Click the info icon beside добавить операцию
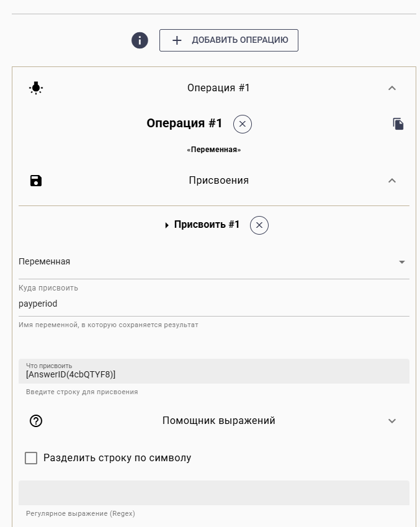420x527 pixels. [140, 40]
